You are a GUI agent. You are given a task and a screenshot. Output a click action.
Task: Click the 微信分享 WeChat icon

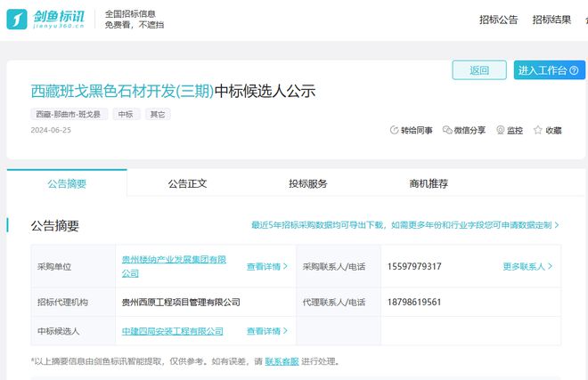[x=447, y=130]
